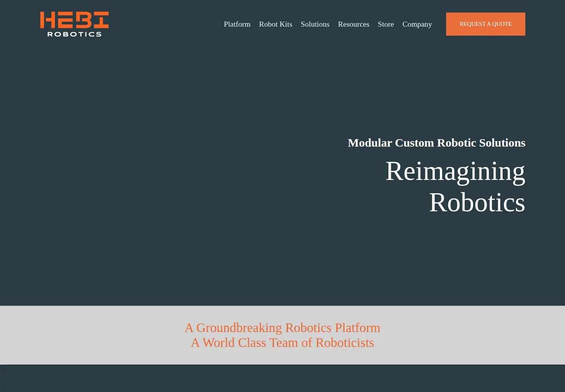Open the Robot Kits menu
Screen dimensions: 565x392
(x=275, y=24)
